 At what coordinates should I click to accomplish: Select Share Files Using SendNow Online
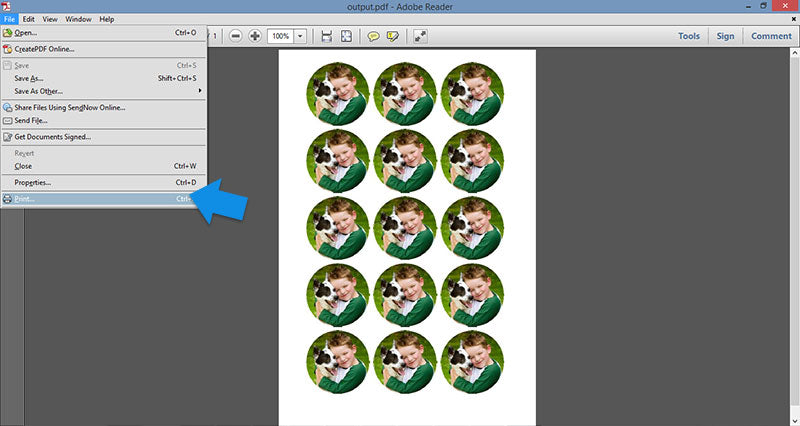(x=70, y=107)
